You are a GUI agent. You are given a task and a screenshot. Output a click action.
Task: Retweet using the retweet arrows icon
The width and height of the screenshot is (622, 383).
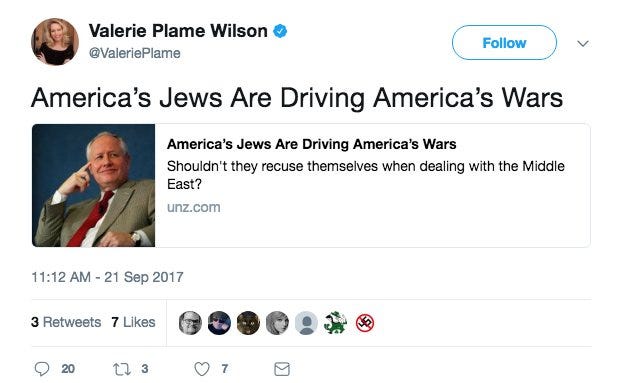click(x=122, y=369)
